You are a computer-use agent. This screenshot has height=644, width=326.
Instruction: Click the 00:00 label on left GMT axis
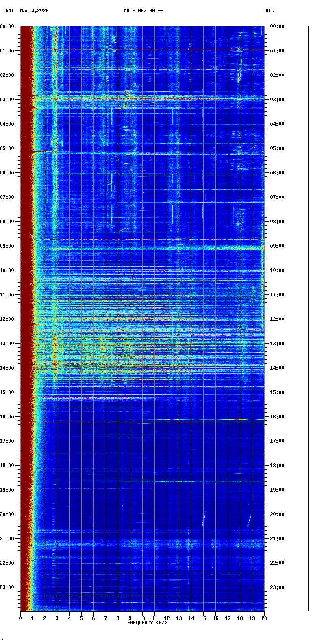7,26
